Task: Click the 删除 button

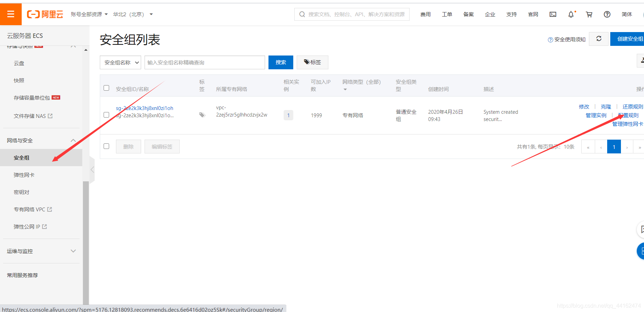Action: pyautogui.click(x=128, y=147)
